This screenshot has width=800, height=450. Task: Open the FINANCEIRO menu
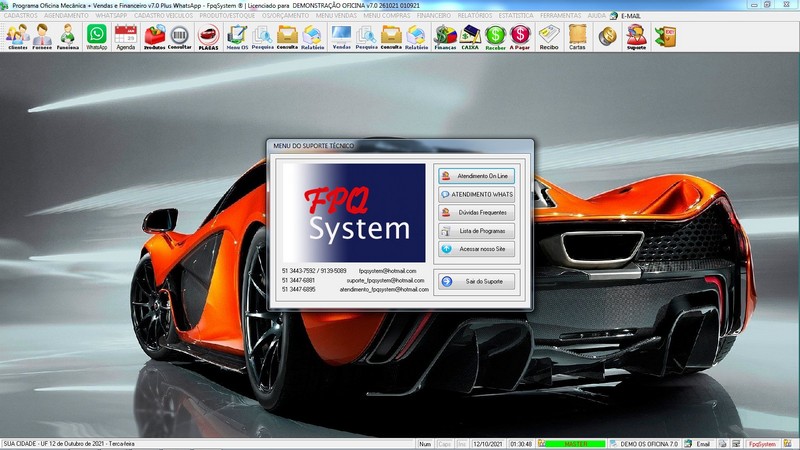[433, 17]
